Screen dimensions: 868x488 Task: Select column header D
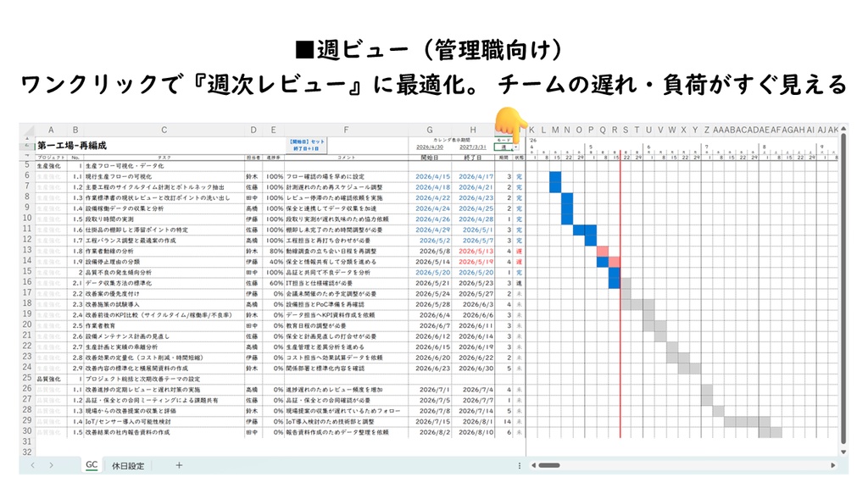click(253, 130)
